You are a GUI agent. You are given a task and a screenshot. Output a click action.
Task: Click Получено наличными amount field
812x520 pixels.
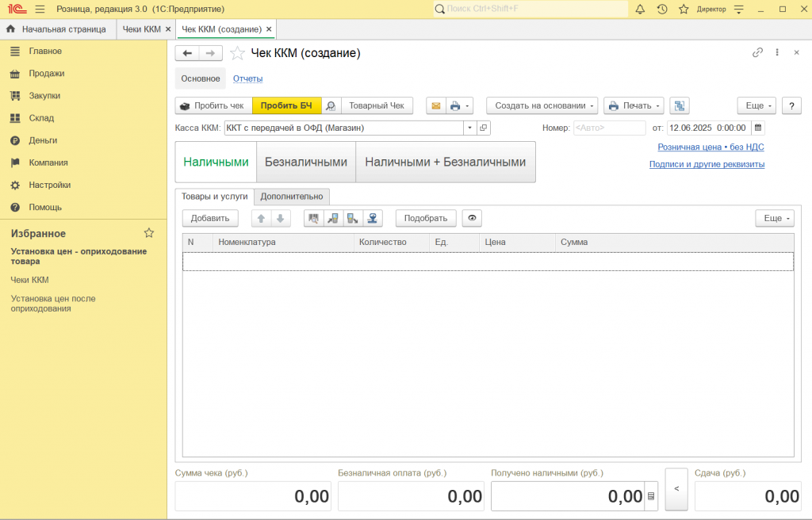568,496
